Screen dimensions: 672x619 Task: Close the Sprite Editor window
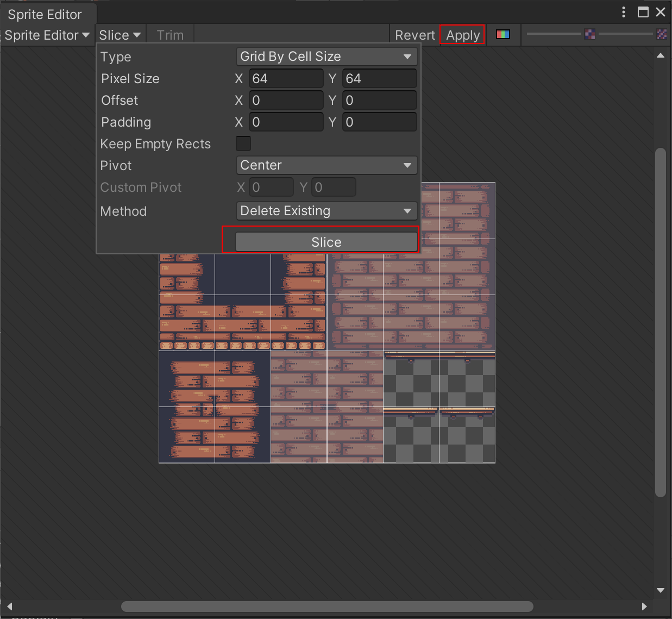(661, 12)
